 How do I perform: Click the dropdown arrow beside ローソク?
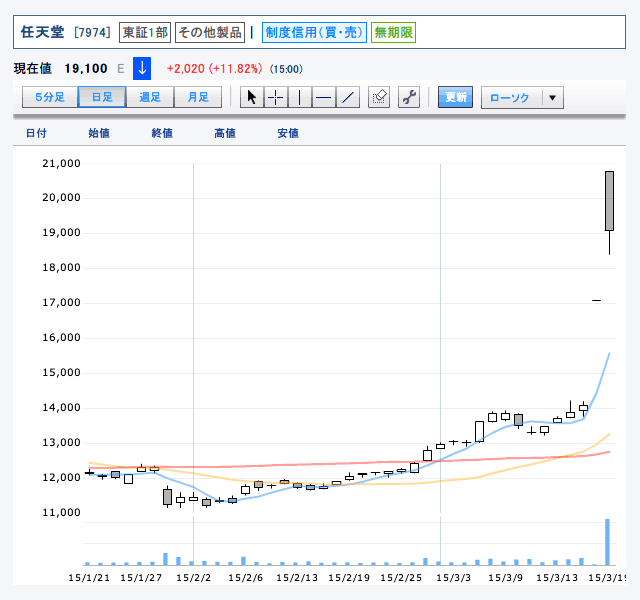(x=553, y=97)
